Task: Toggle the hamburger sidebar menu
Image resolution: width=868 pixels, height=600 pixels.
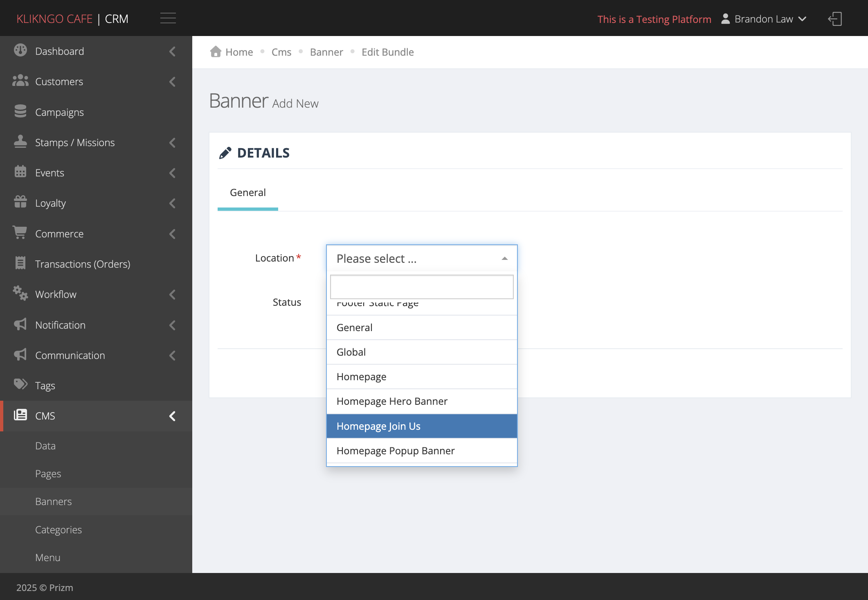Action: (168, 18)
